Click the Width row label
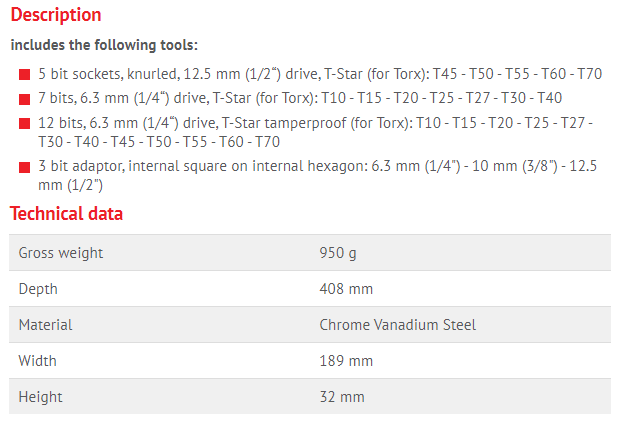 coord(38,361)
